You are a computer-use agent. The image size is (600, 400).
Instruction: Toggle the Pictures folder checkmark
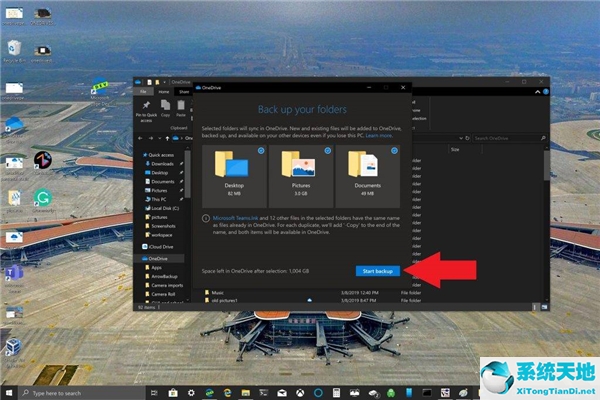click(x=328, y=151)
